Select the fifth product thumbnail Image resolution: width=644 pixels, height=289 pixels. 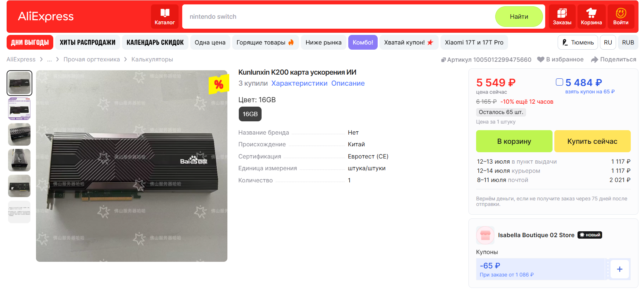click(x=19, y=186)
